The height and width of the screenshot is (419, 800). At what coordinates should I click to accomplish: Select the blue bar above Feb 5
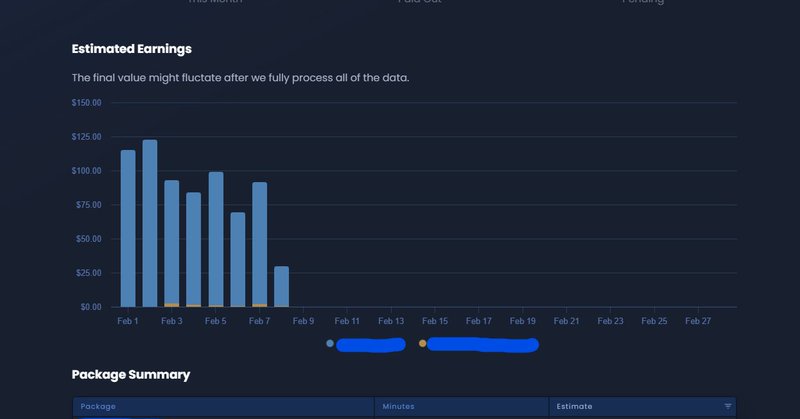(216, 238)
